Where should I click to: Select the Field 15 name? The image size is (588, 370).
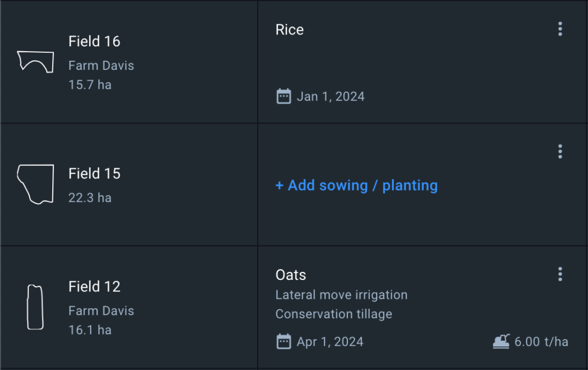94,174
